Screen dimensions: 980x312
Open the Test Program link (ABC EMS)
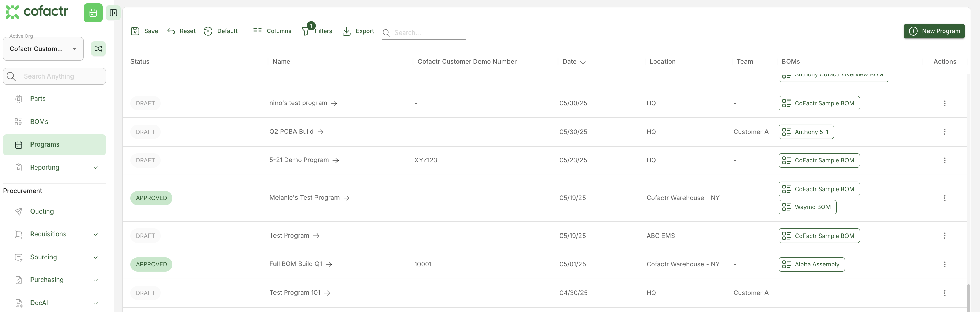294,236
